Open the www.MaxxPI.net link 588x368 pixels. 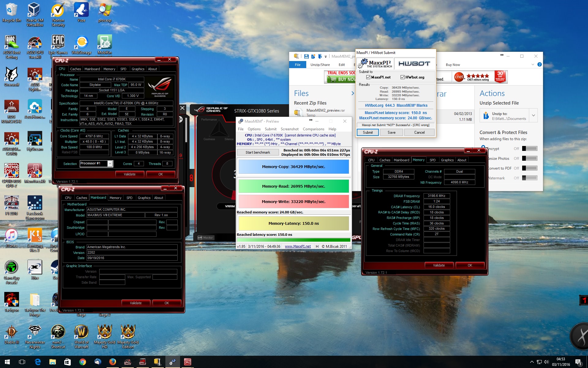298,247
